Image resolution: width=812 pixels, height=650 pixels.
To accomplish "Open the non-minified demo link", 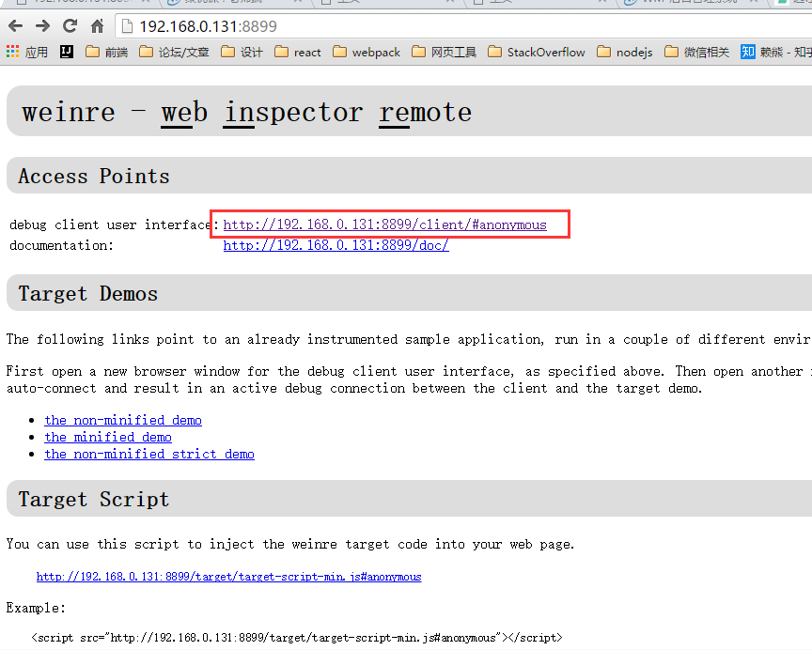I will point(123,420).
